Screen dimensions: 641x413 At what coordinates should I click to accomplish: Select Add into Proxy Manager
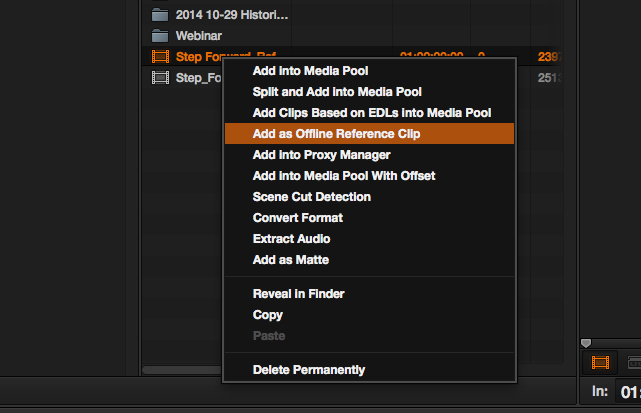321,155
